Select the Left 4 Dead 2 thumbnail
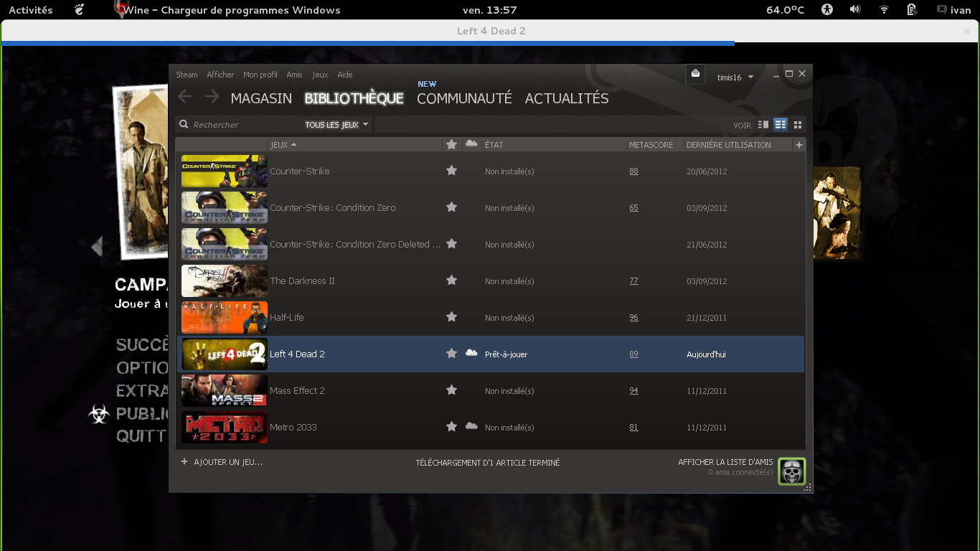 pyautogui.click(x=225, y=354)
